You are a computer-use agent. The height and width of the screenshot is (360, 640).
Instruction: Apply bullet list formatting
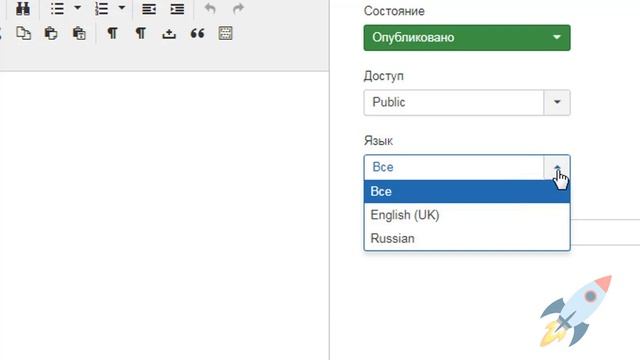(x=57, y=9)
